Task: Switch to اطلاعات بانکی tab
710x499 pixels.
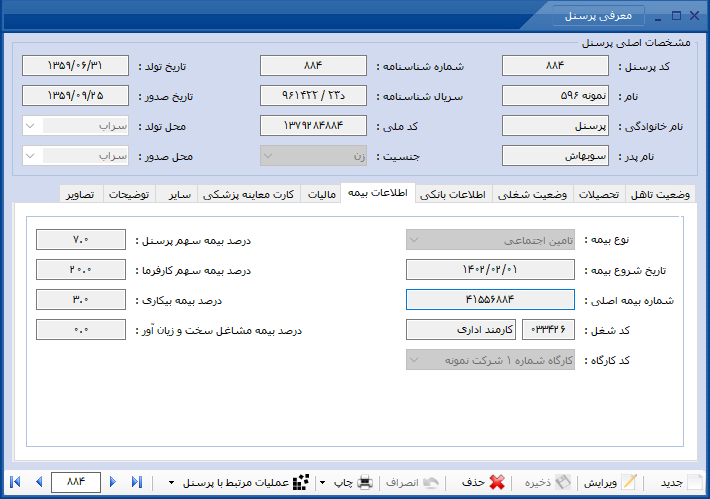Action: coord(453,194)
